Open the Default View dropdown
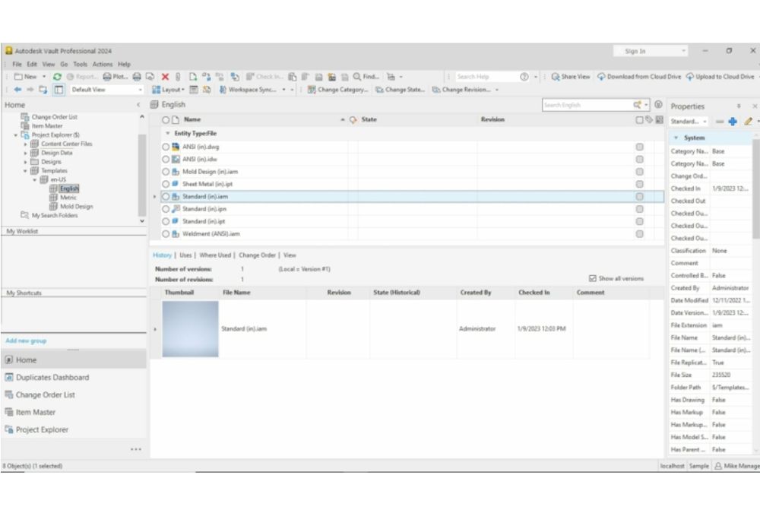This screenshot has height=532, width=760. coord(139,89)
